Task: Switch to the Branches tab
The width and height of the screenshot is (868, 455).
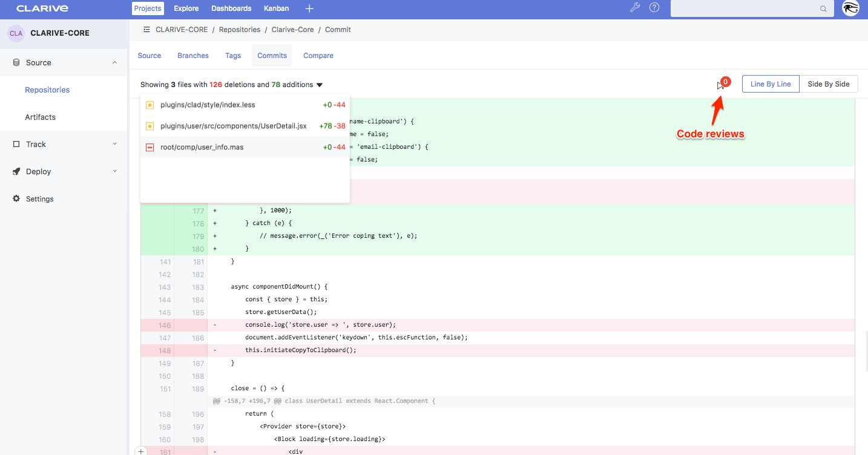Action: 193,56
